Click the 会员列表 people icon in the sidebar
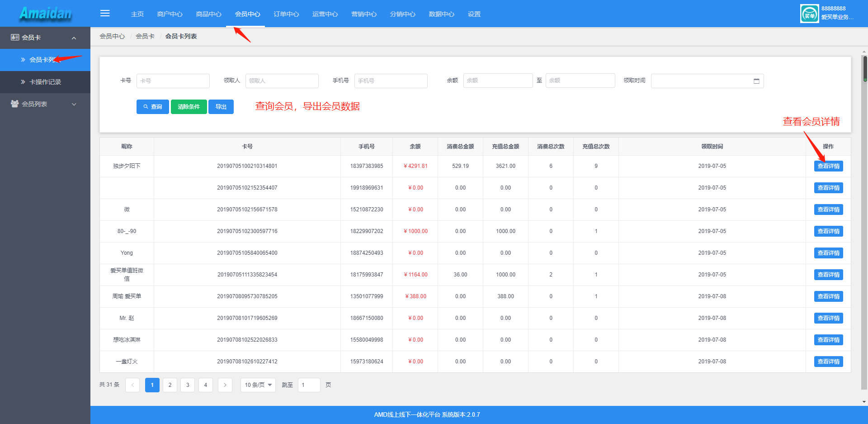The image size is (868, 424). tap(15, 104)
